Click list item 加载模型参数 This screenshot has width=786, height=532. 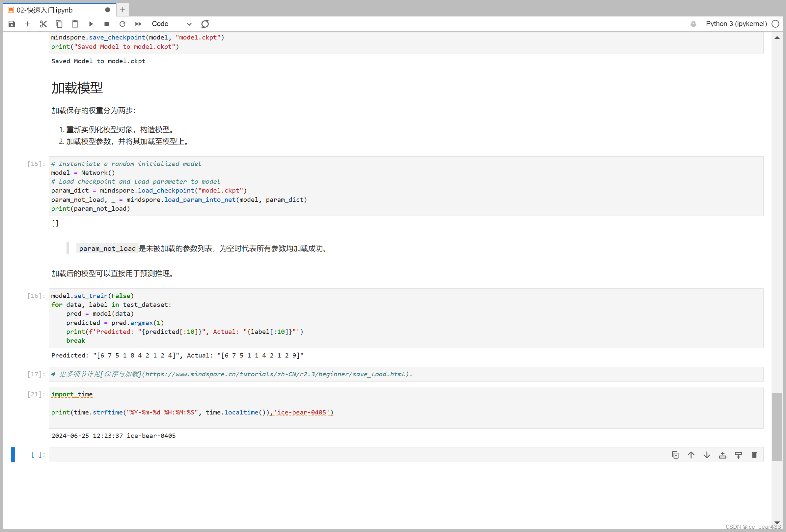point(127,142)
